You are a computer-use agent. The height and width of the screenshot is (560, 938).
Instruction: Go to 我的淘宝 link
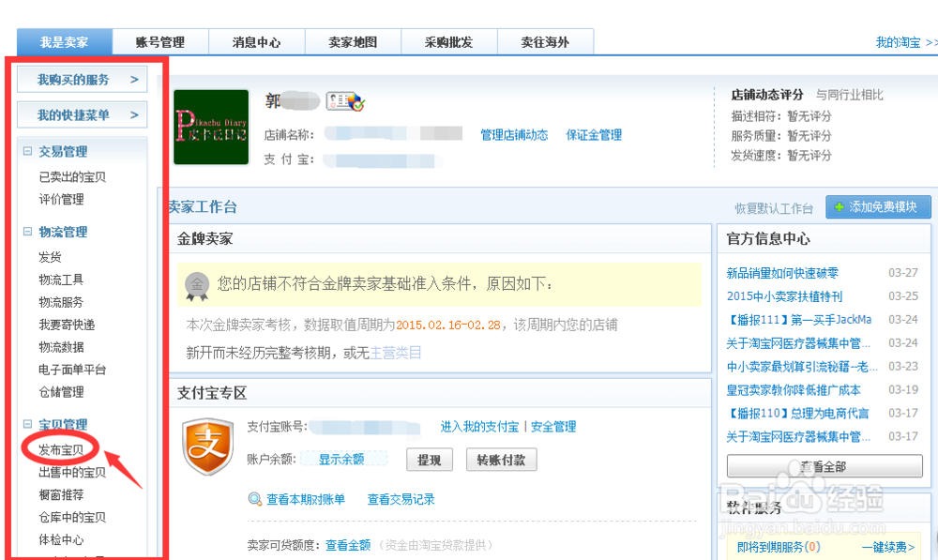click(898, 42)
